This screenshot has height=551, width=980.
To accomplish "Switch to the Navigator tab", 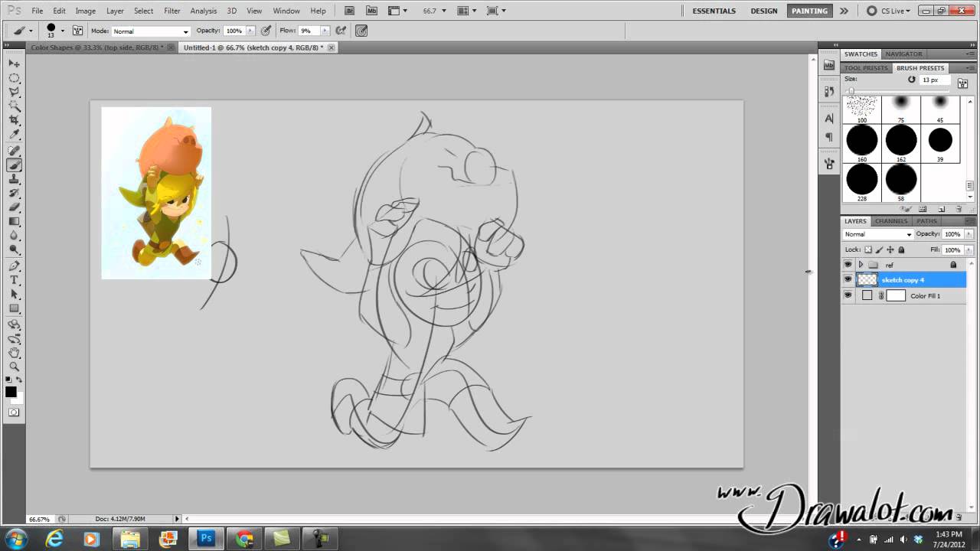I will click(904, 54).
